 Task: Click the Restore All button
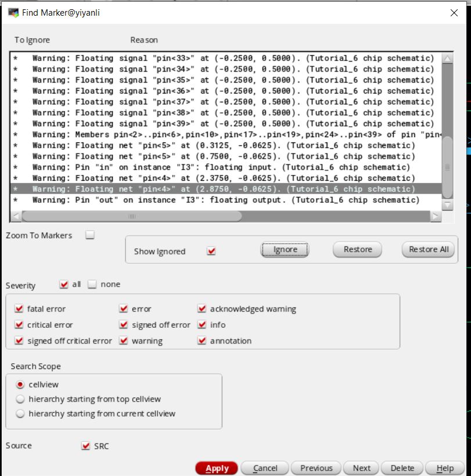click(429, 249)
